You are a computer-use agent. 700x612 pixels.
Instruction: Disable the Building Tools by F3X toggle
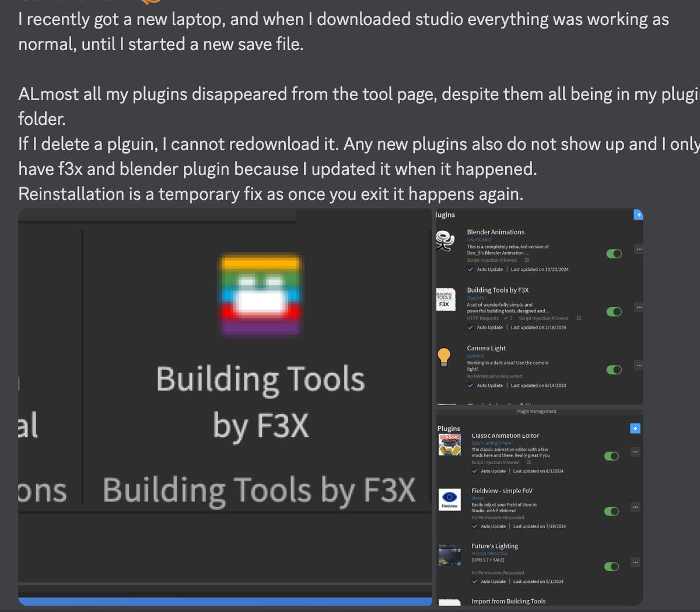(614, 312)
